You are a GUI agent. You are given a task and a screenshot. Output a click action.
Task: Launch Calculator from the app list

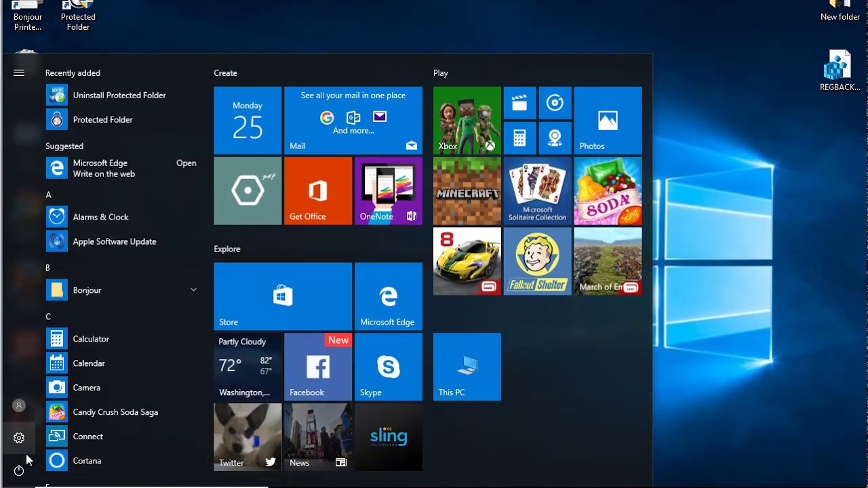123,340
